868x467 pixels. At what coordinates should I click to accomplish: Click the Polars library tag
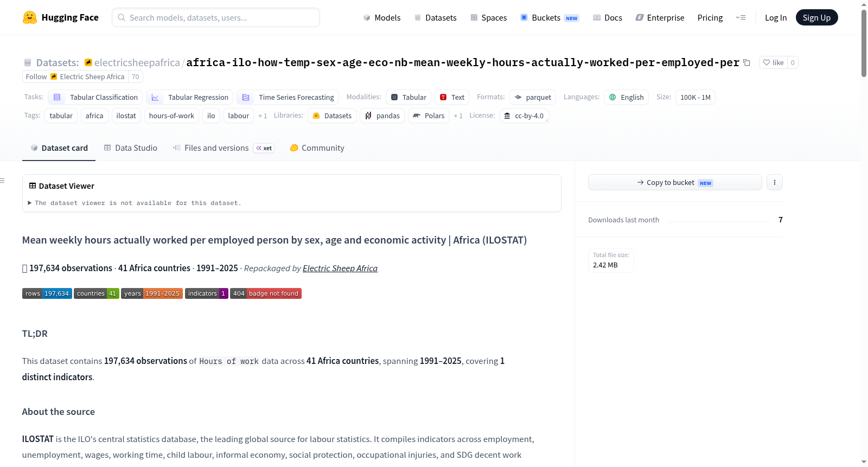429,116
